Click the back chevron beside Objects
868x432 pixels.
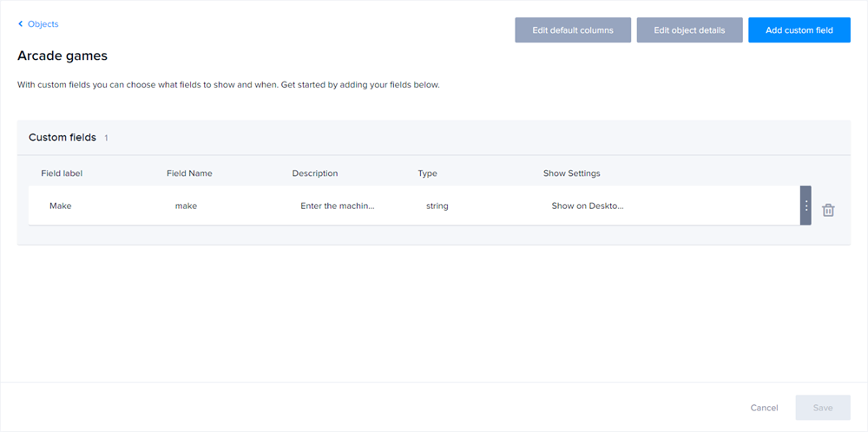tap(21, 24)
